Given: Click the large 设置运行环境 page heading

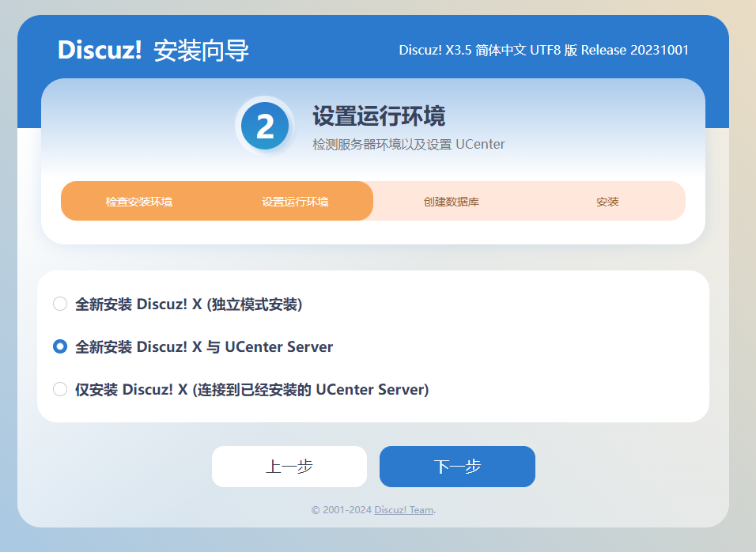Looking at the screenshot, I should (x=379, y=115).
